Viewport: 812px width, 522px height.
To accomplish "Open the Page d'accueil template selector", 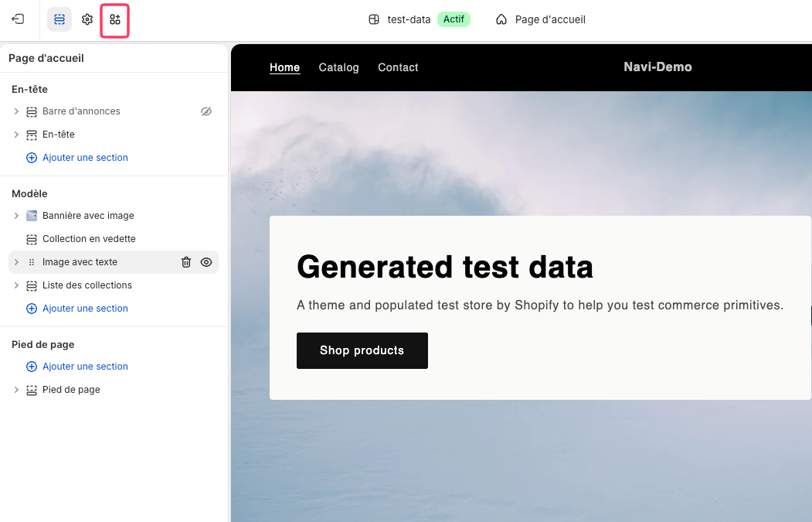I will (541, 19).
